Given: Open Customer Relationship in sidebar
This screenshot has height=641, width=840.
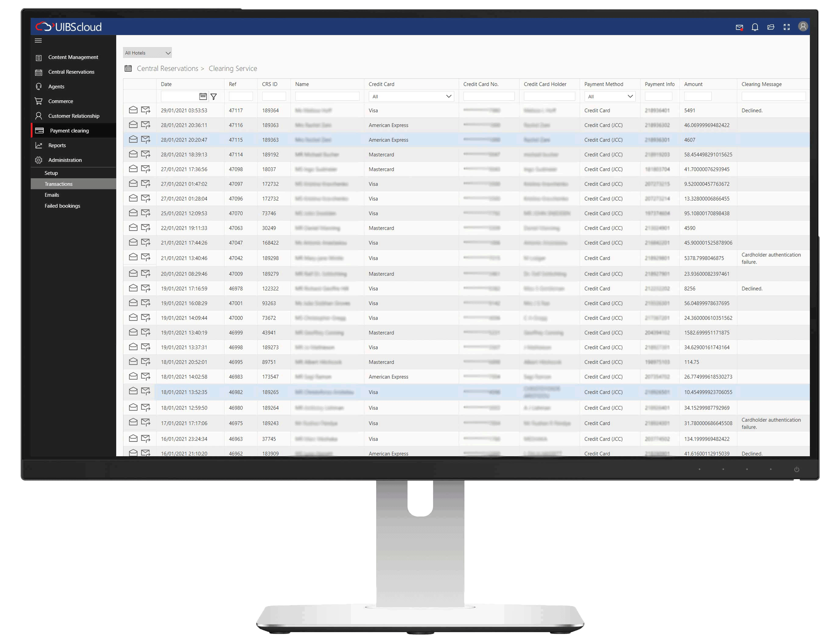Looking at the screenshot, I should coord(74,116).
